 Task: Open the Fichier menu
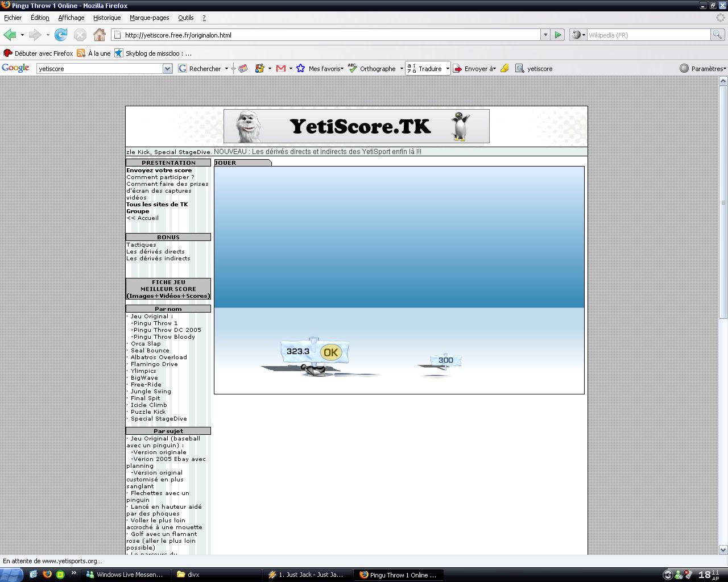tap(13, 18)
